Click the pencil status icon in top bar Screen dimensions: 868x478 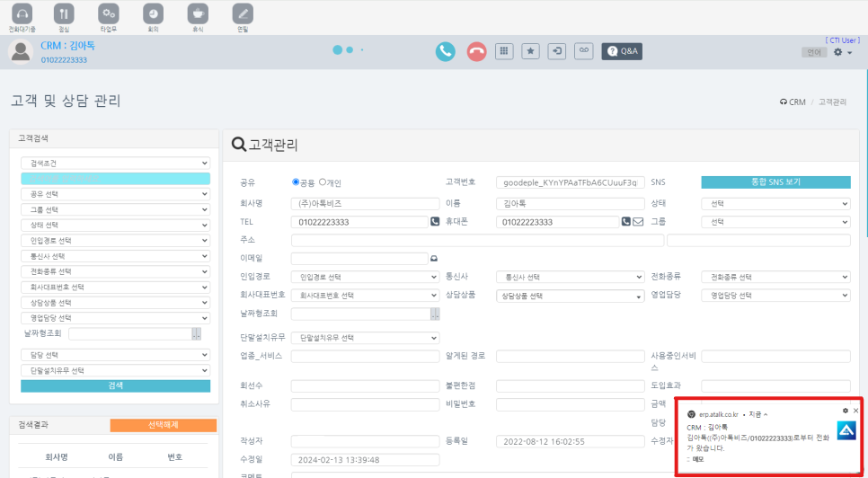coord(243,13)
